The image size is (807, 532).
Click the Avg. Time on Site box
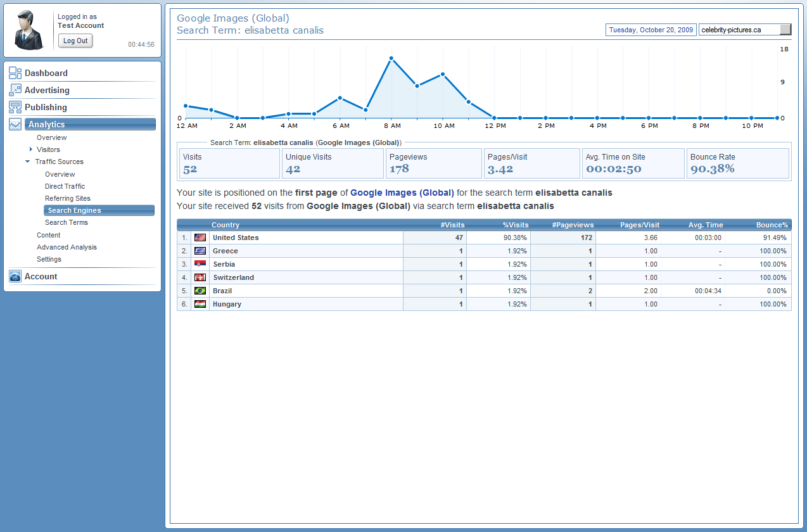[633, 163]
